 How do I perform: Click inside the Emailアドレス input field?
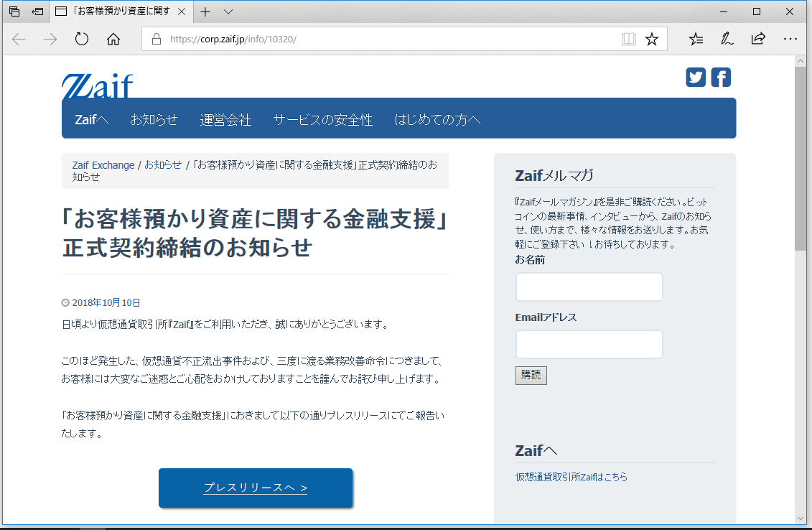pos(588,344)
